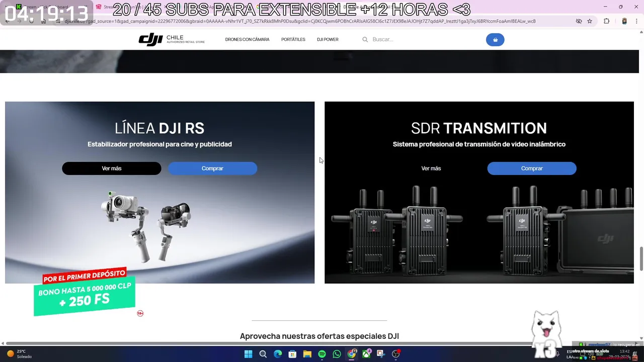The height and width of the screenshot is (362, 644).
Task: Click the page vertical scrollbar thumb
Action: click(641, 259)
